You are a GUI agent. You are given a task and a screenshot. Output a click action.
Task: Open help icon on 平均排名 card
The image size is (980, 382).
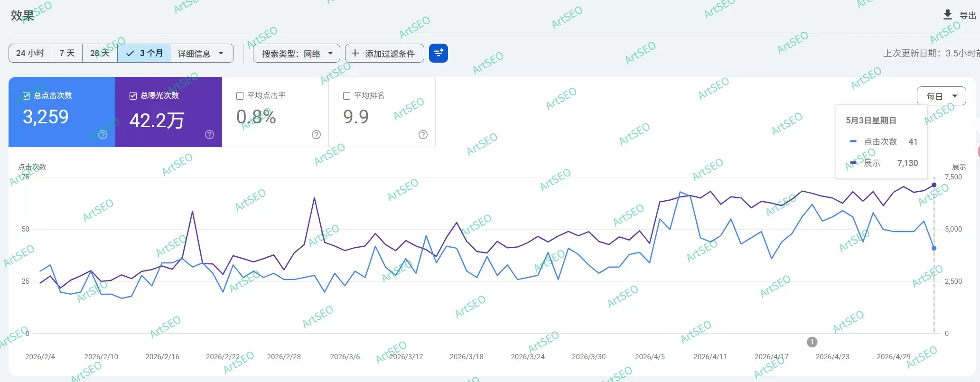[x=423, y=135]
